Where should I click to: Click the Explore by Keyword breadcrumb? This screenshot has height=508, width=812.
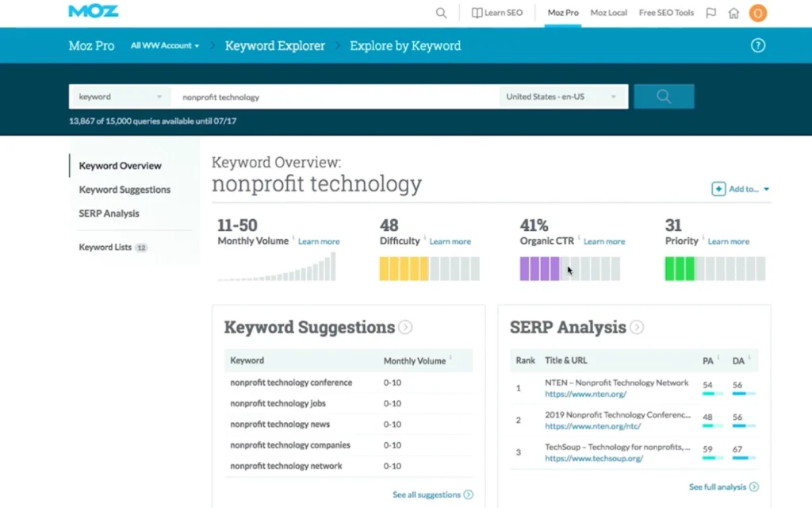point(405,45)
